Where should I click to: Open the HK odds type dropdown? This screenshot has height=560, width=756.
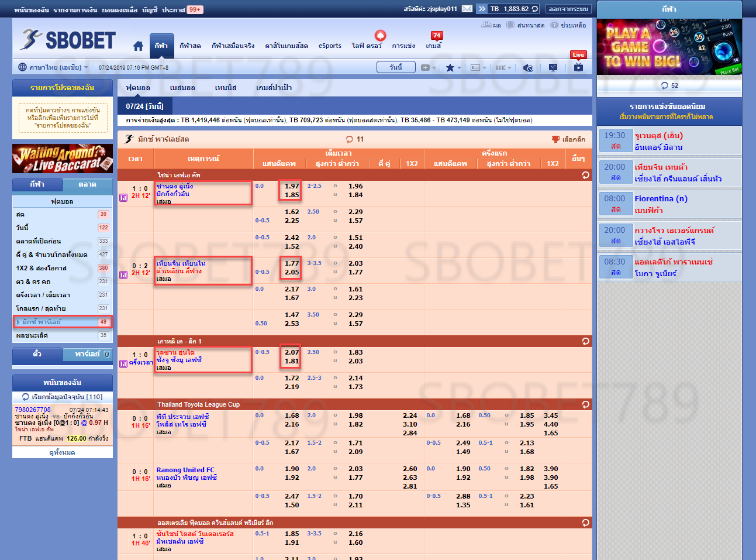[503, 68]
